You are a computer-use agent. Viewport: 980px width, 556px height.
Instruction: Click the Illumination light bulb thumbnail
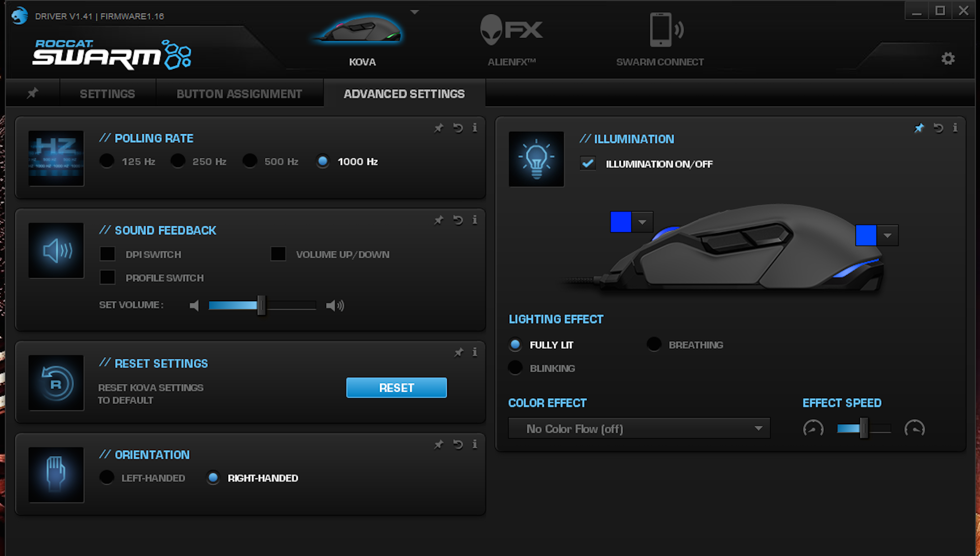pyautogui.click(x=536, y=159)
